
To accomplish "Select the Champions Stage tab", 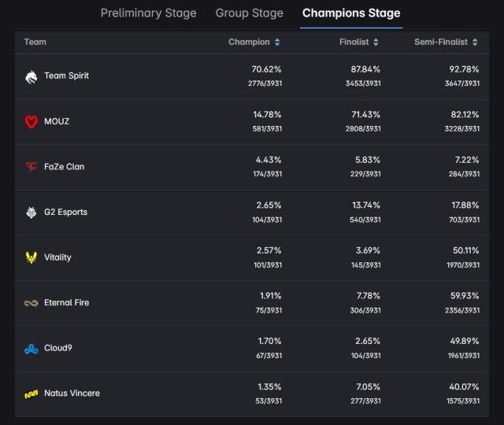I will (351, 13).
